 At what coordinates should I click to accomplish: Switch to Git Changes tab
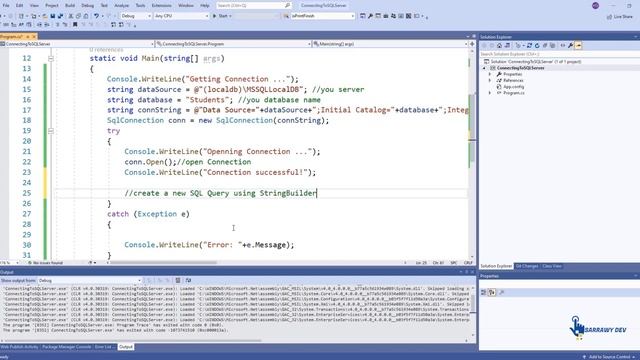click(527, 266)
